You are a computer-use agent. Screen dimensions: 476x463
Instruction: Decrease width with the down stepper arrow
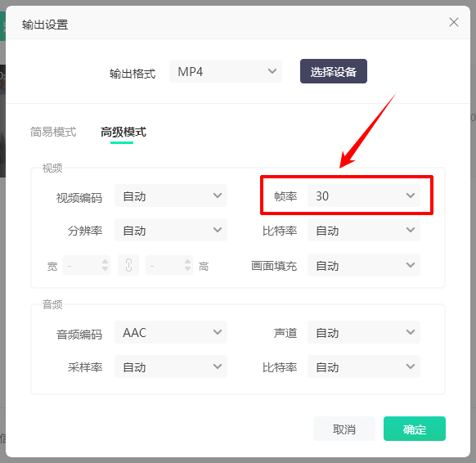coord(105,268)
